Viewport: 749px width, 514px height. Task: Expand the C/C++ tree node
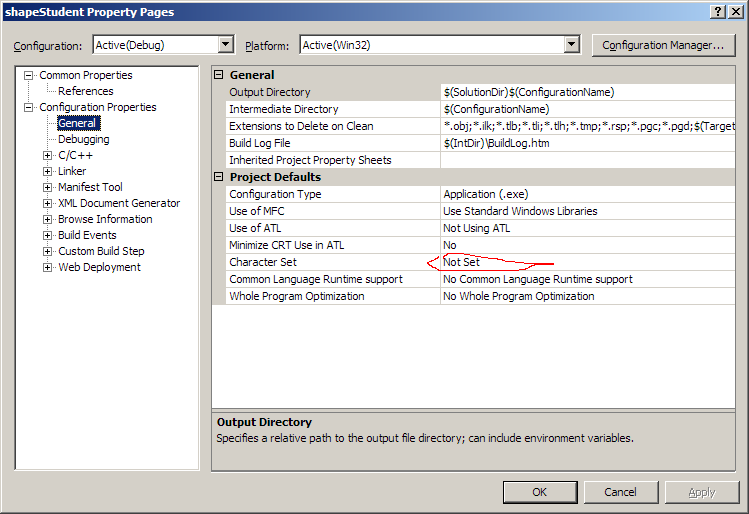click(47, 155)
